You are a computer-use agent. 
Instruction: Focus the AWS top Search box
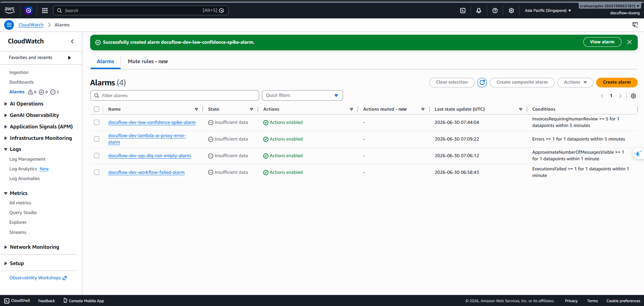point(140,10)
